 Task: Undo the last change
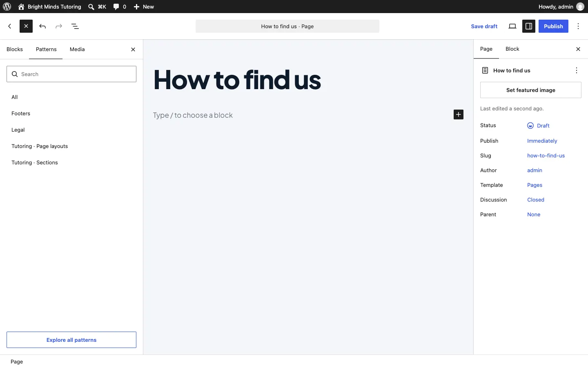tap(42, 26)
